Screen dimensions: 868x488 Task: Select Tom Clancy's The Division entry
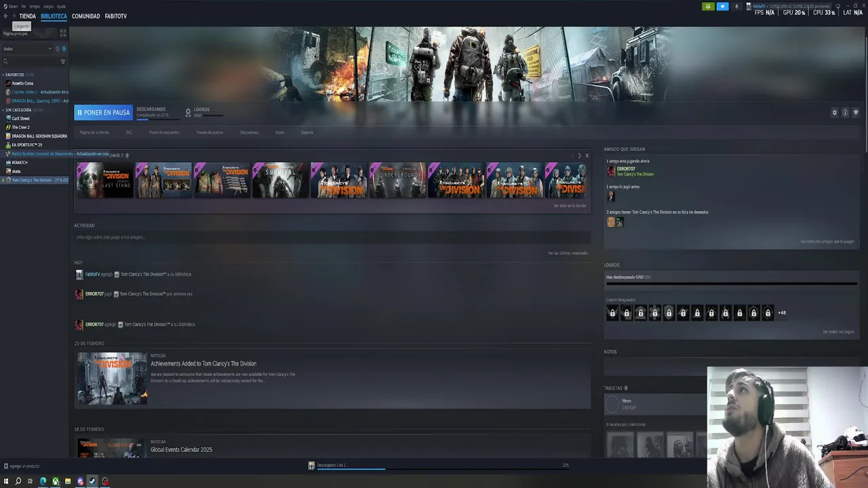pyautogui.click(x=35, y=180)
